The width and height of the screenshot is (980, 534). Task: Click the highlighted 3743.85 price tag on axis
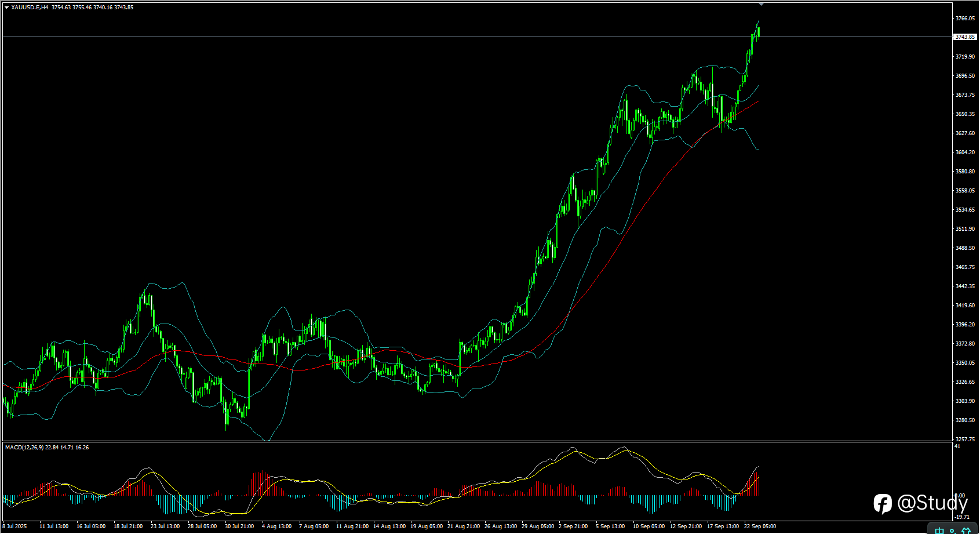coord(965,37)
